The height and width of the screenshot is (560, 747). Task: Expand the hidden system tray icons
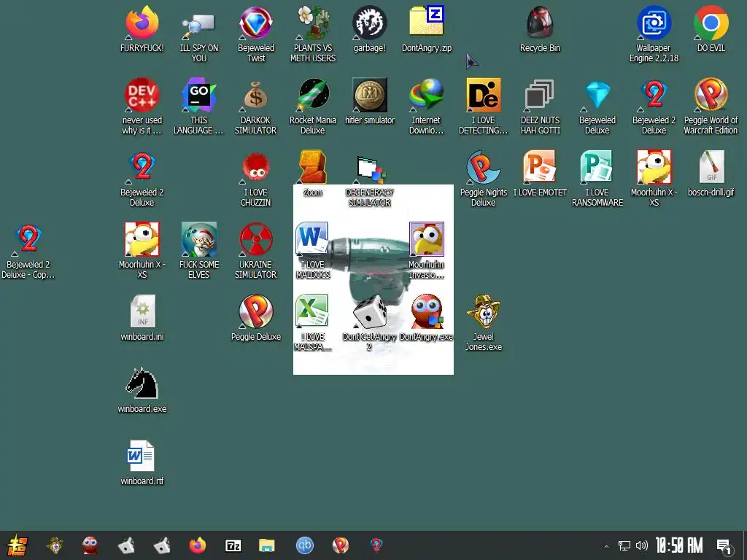coord(606,545)
